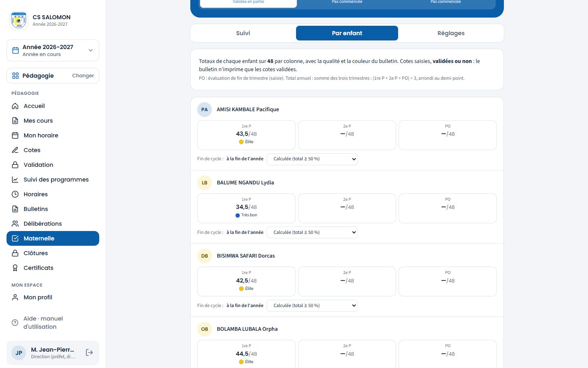The image size is (588, 368).
Task: Click the Délibérations people icon
Action: tap(15, 224)
